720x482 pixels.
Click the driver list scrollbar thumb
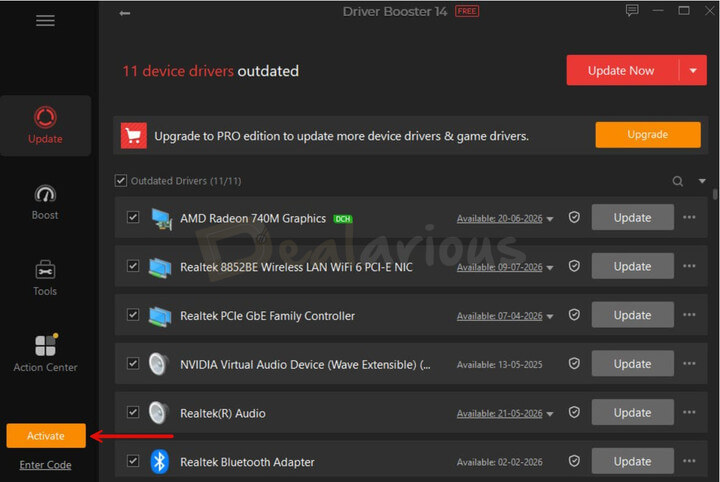point(715,194)
